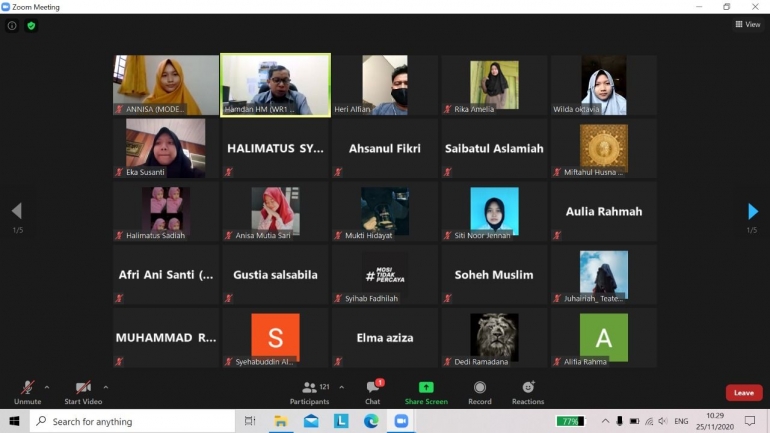This screenshot has width=770, height=433.
Task: Open system volume control in tray
Action: click(662, 421)
